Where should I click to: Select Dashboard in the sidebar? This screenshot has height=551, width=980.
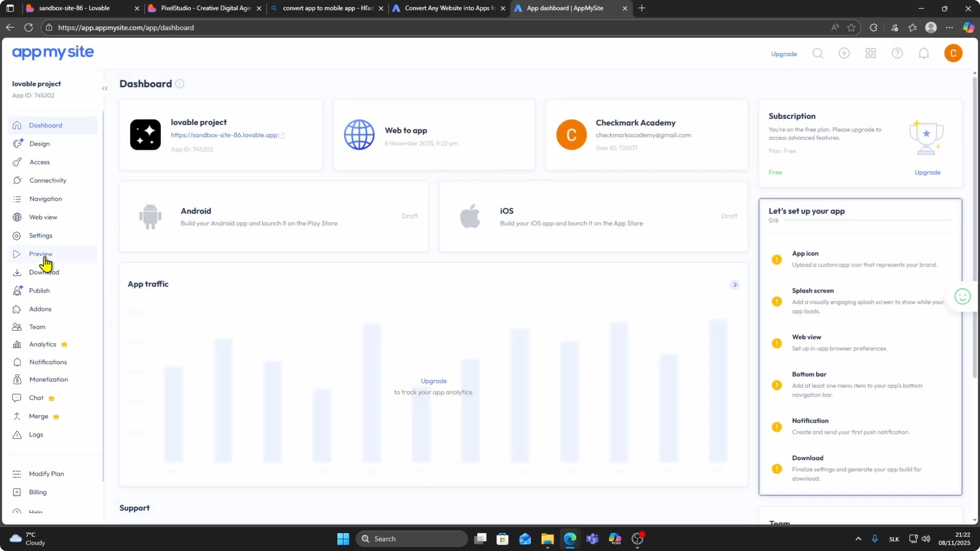click(52, 125)
